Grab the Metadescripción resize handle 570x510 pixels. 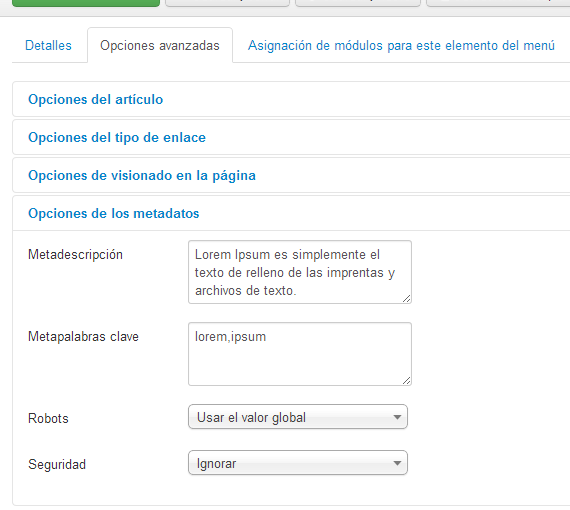pyautogui.click(x=406, y=299)
